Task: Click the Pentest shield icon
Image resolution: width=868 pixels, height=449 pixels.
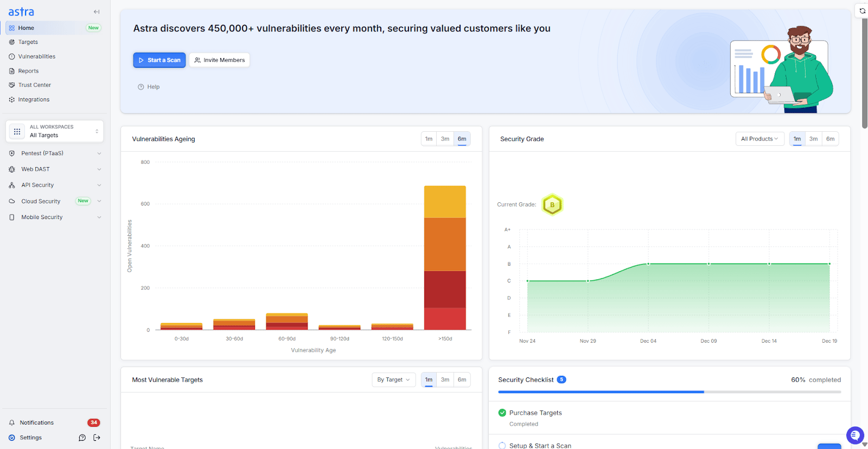Action: pyautogui.click(x=12, y=153)
